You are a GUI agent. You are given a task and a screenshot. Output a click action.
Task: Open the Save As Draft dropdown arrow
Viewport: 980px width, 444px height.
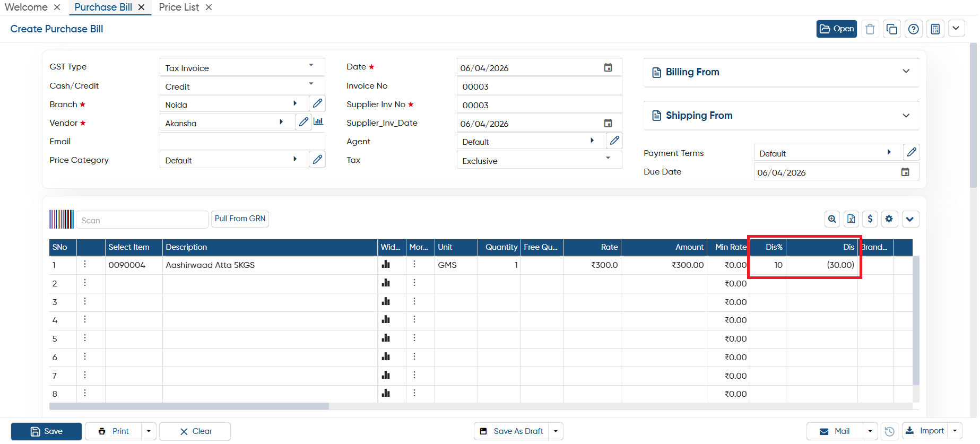[x=556, y=431]
